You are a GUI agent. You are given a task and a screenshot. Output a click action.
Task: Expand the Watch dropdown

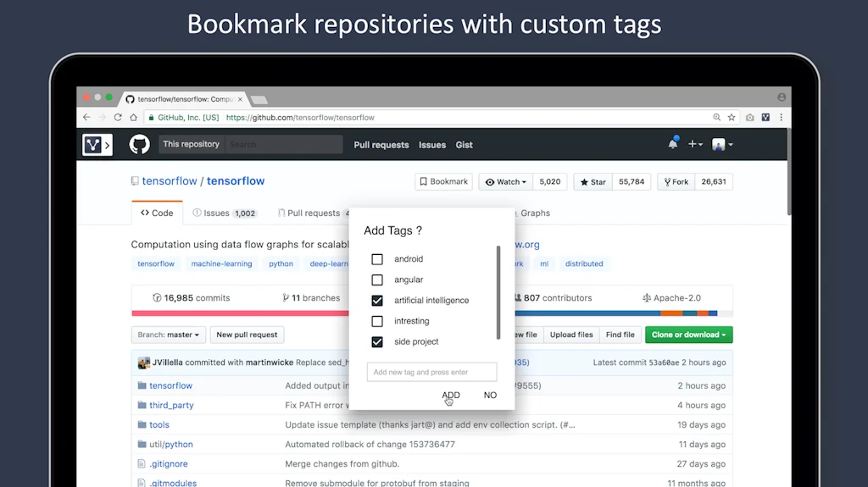pos(506,182)
